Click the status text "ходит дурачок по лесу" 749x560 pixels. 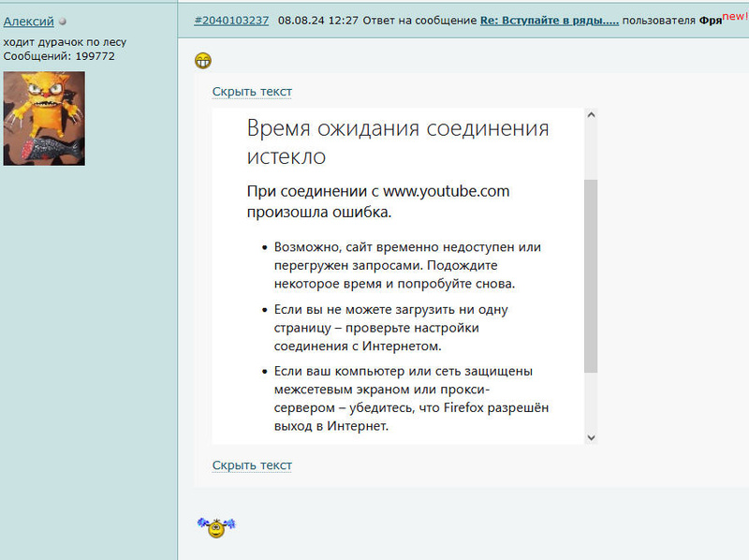coord(65,42)
